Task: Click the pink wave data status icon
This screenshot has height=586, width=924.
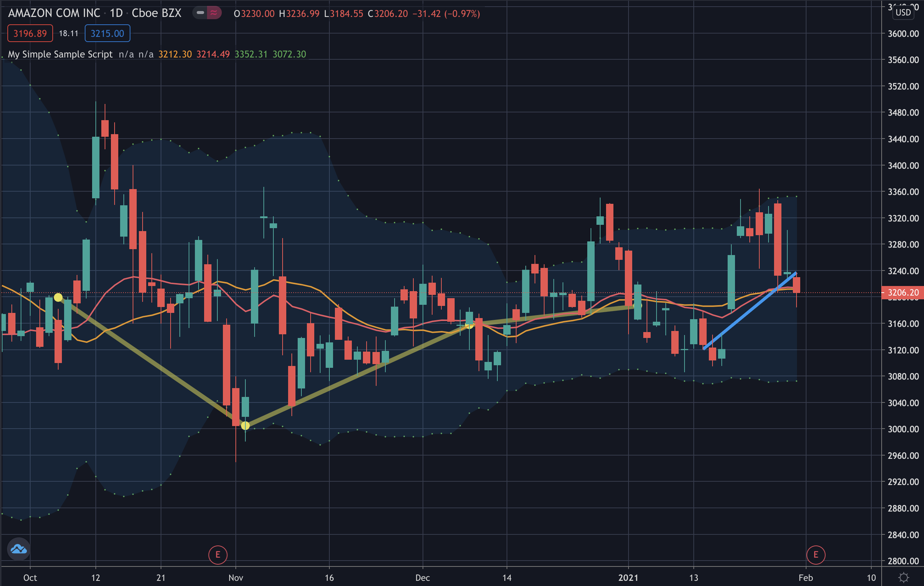Action: 214,13
